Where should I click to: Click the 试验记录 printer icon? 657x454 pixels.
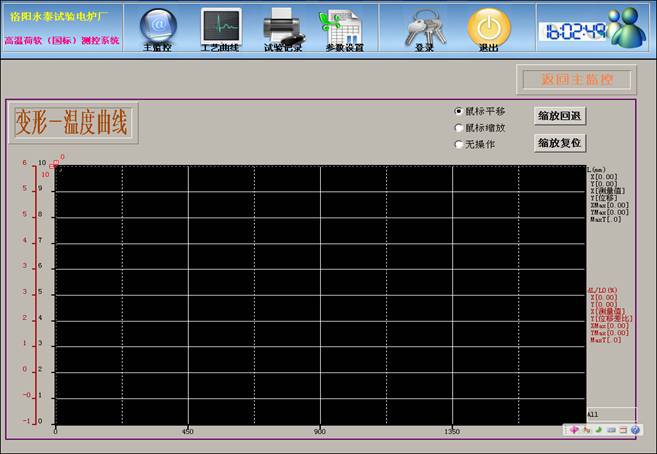[282, 27]
